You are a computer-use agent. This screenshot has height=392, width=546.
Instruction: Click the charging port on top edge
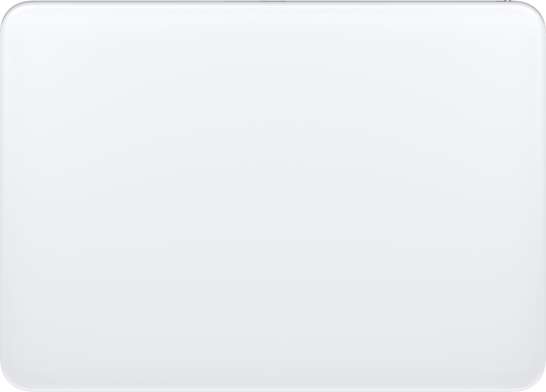tap(273, 1)
